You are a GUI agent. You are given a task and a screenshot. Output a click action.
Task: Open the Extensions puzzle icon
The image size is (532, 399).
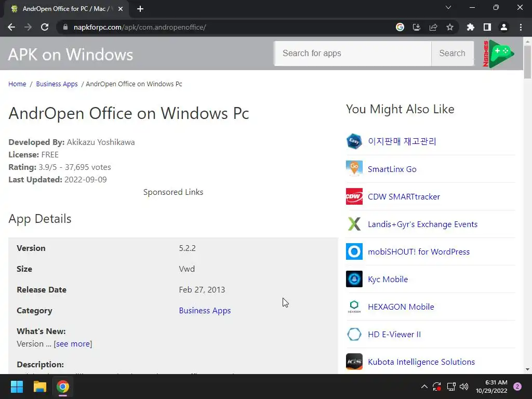tap(470, 27)
